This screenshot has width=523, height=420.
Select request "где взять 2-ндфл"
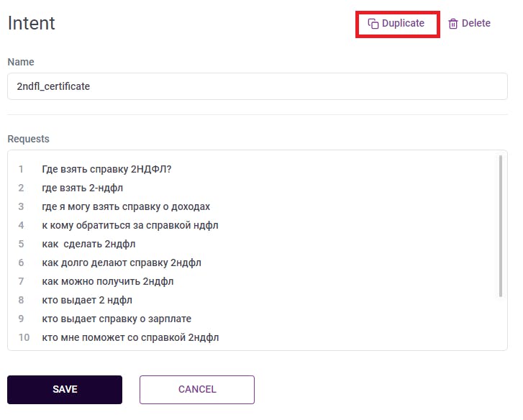[83, 188]
